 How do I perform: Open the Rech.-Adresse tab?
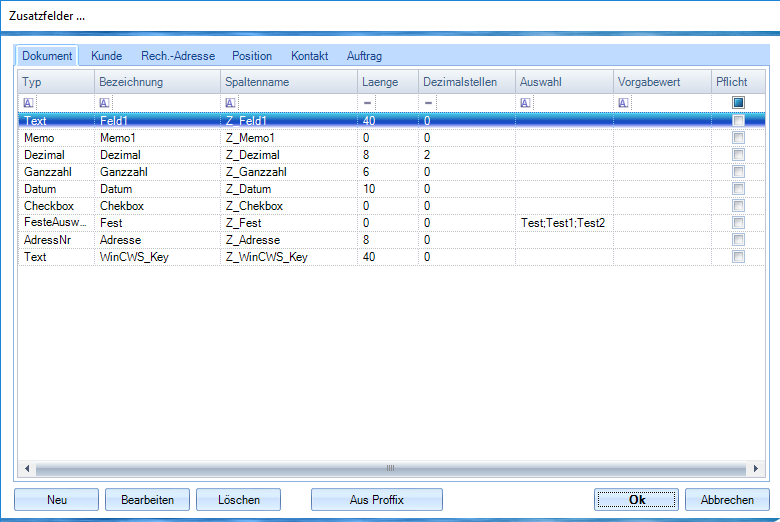pyautogui.click(x=178, y=56)
